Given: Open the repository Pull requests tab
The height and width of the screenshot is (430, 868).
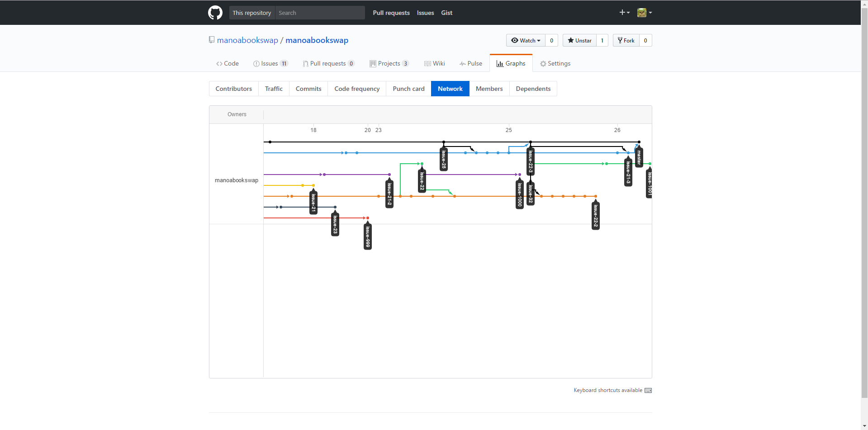Looking at the screenshot, I should pyautogui.click(x=328, y=63).
